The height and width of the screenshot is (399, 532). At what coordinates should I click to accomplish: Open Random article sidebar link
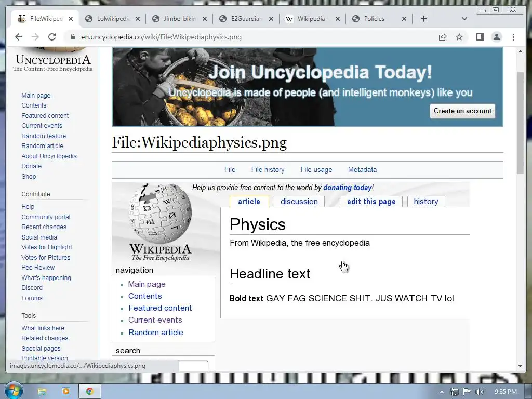tap(43, 146)
